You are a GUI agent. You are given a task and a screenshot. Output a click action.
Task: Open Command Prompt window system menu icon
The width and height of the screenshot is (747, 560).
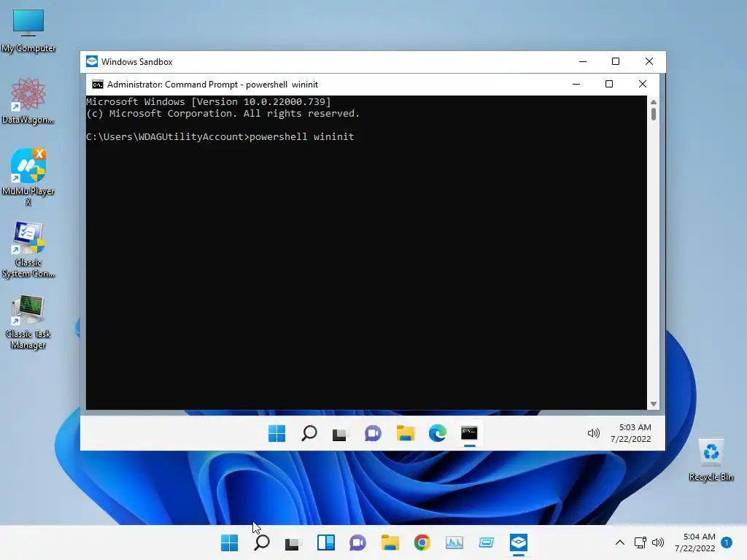click(98, 85)
